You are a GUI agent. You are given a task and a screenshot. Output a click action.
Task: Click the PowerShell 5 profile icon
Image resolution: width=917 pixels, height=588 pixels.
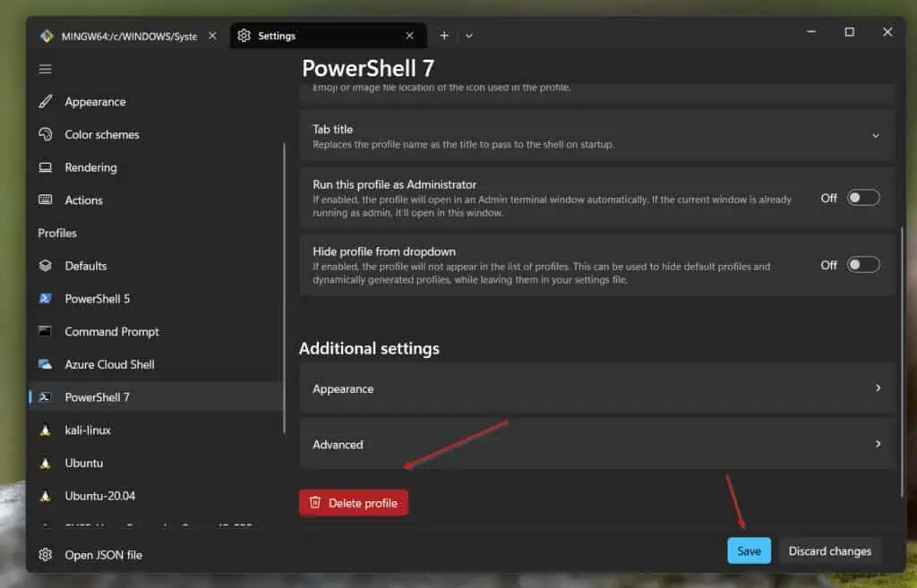[45, 299]
